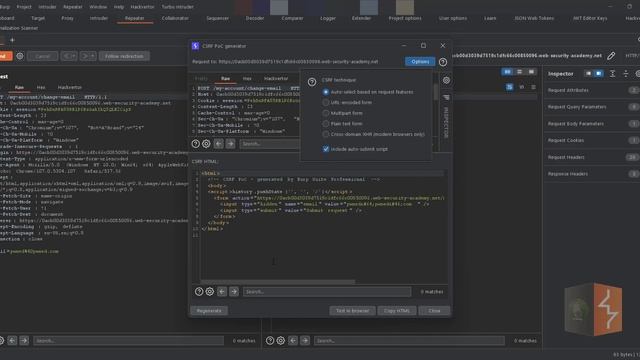
Task: Open help icon under CSRF HTML editor
Action: point(199,291)
